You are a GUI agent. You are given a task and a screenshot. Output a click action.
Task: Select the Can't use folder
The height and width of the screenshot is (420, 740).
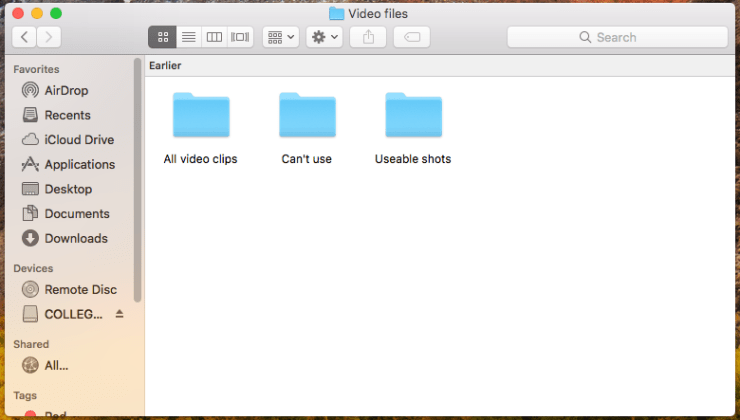(x=307, y=116)
